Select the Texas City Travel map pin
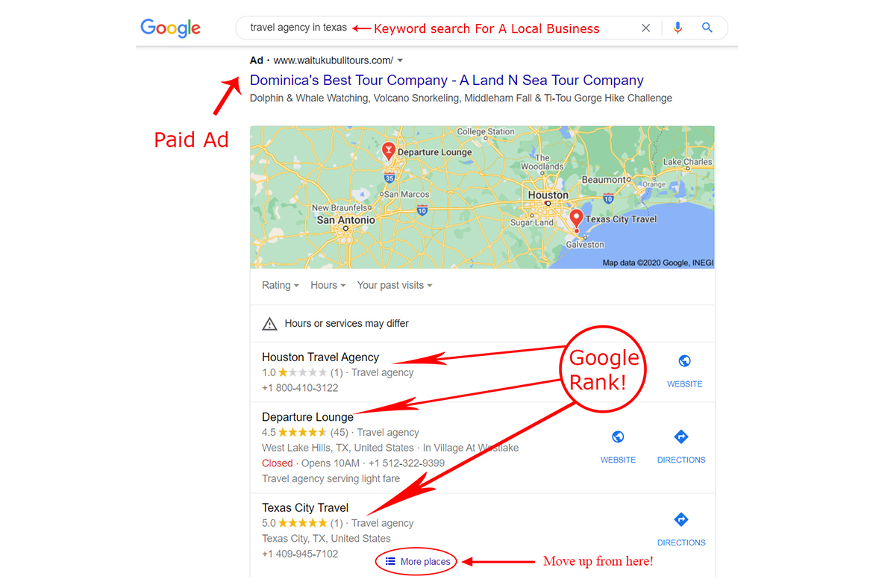The width and height of the screenshot is (873, 588). 576,219
